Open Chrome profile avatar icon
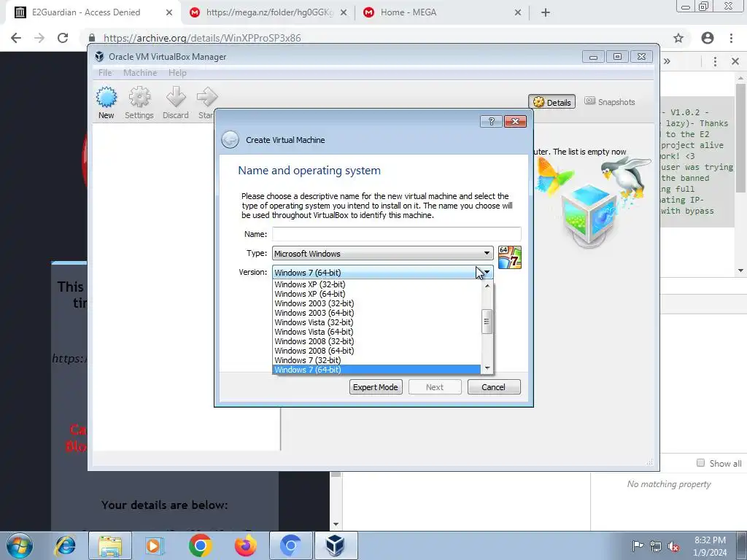 click(708, 38)
